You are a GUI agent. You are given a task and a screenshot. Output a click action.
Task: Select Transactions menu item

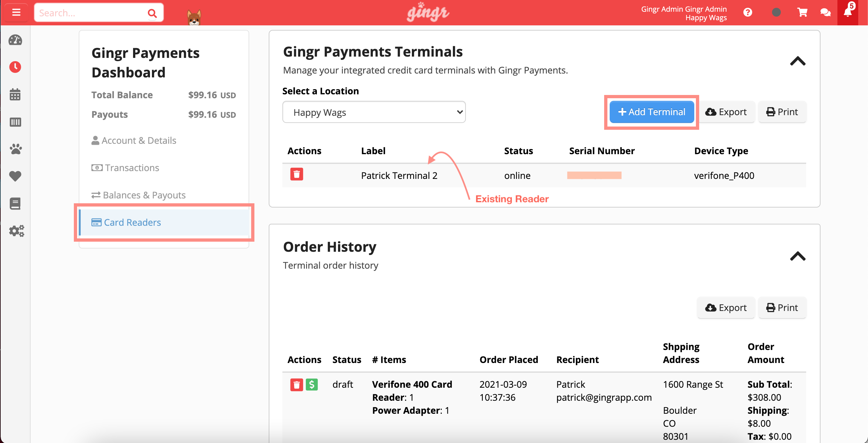pos(125,168)
